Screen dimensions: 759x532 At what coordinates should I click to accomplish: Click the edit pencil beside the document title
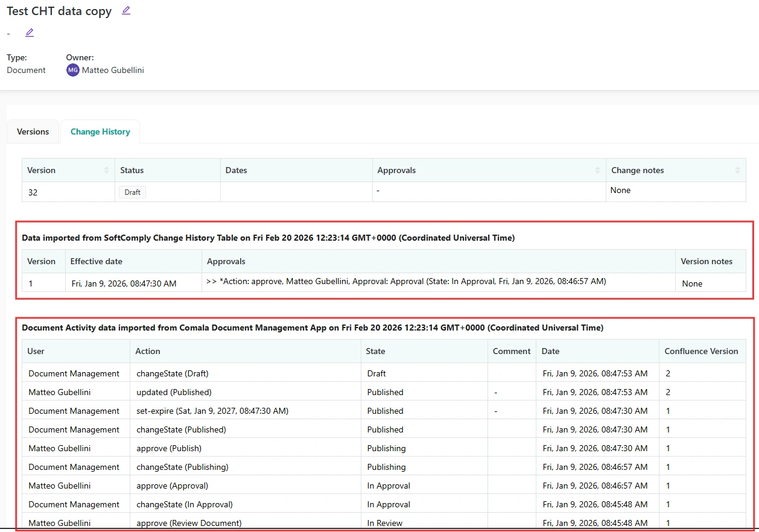click(x=126, y=11)
